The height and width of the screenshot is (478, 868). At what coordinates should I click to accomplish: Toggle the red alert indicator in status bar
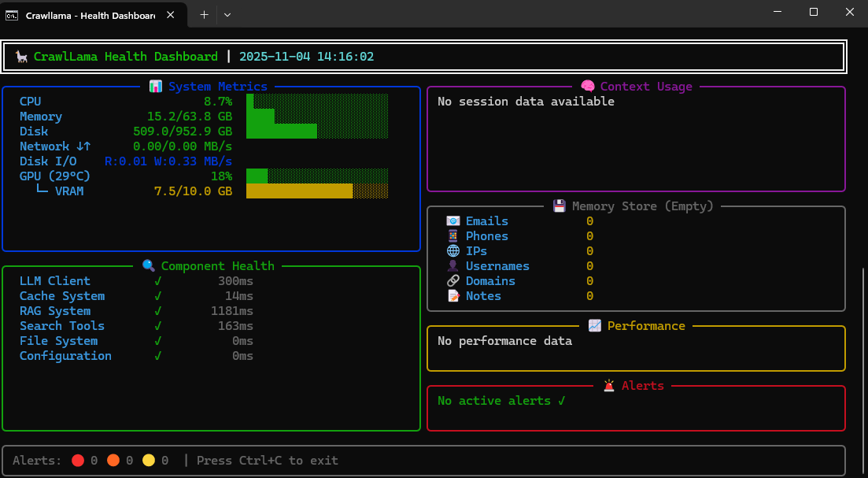pyautogui.click(x=78, y=460)
